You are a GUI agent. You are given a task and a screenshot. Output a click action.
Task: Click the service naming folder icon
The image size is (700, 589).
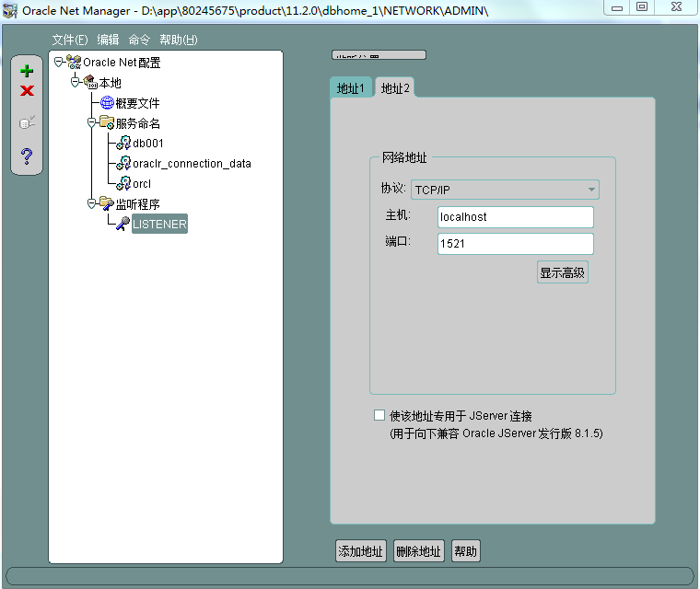107,122
